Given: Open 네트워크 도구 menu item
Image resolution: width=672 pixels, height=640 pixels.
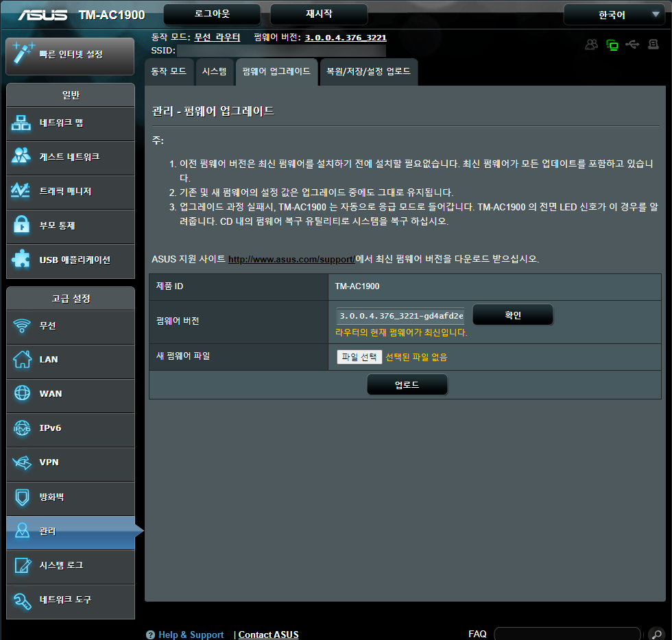Looking at the screenshot, I should (x=71, y=600).
